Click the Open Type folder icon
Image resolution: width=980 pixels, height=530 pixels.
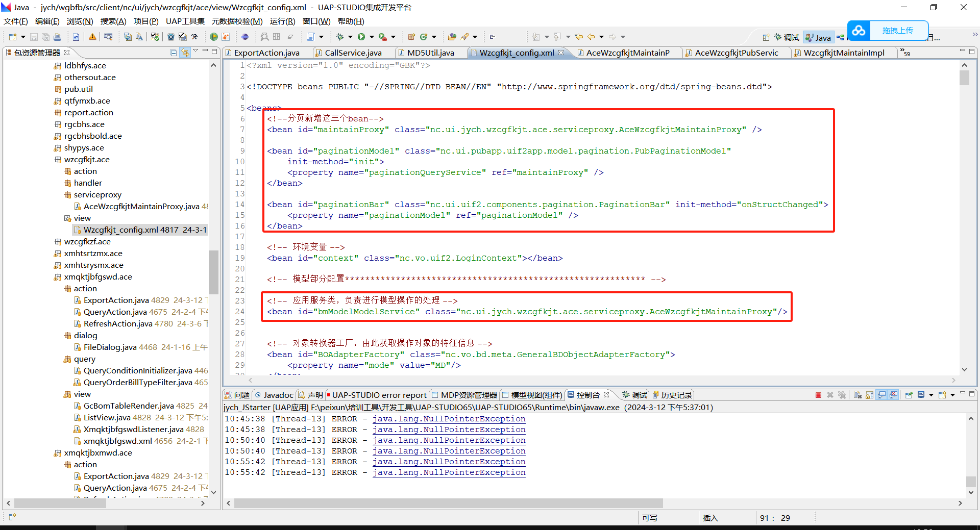tap(452, 37)
